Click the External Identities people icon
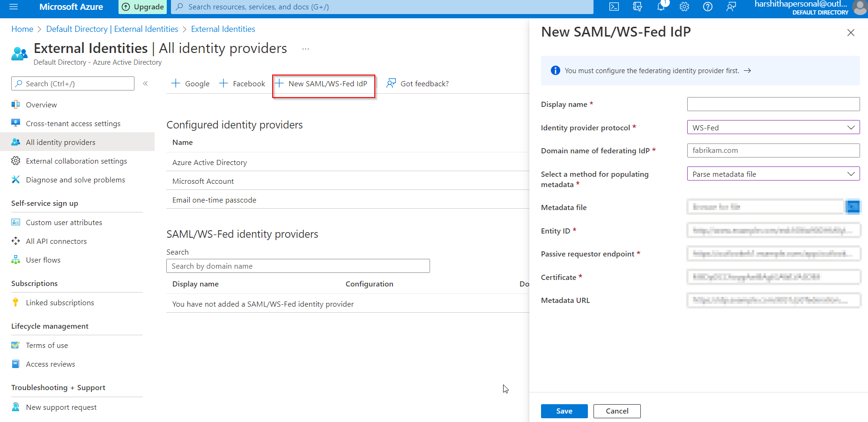The height and width of the screenshot is (422, 868). 19,54
